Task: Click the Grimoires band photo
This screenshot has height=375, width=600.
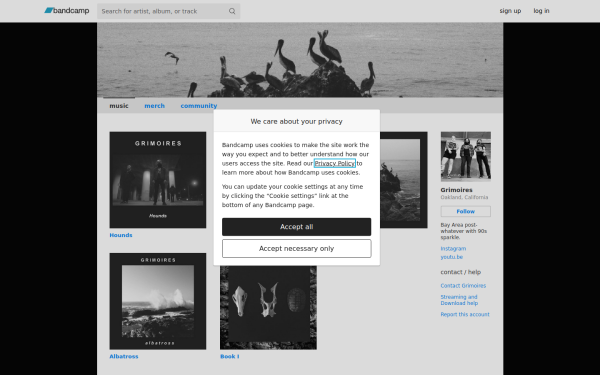Action: coord(466,156)
